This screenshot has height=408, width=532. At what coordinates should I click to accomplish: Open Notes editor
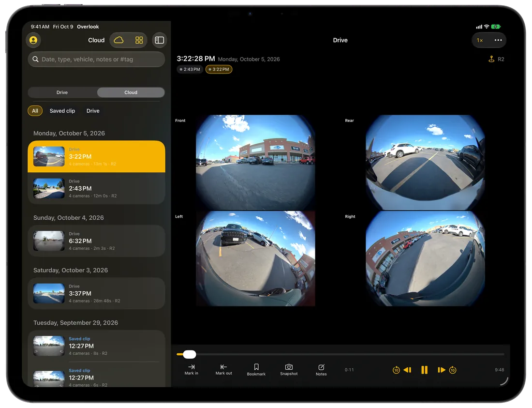click(321, 370)
